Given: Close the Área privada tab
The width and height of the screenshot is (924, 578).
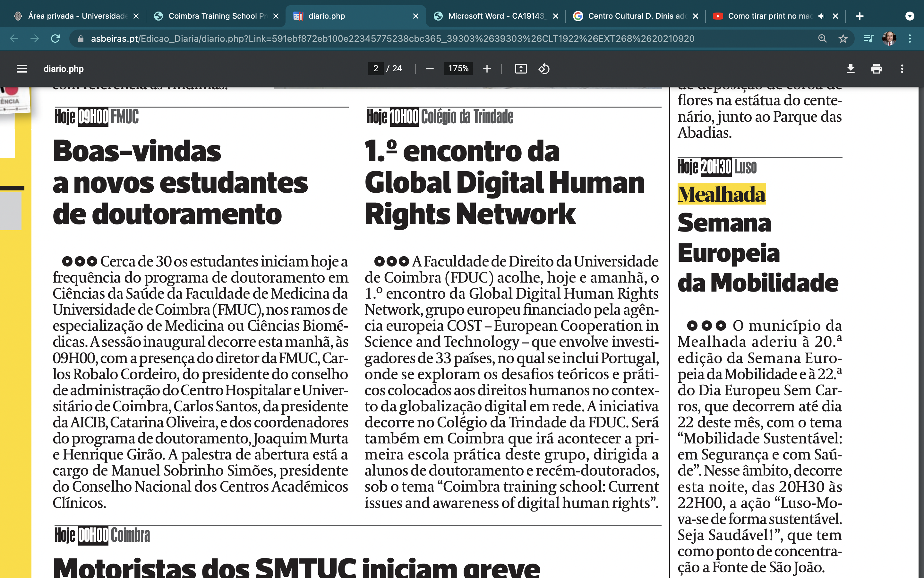Looking at the screenshot, I should point(136,16).
